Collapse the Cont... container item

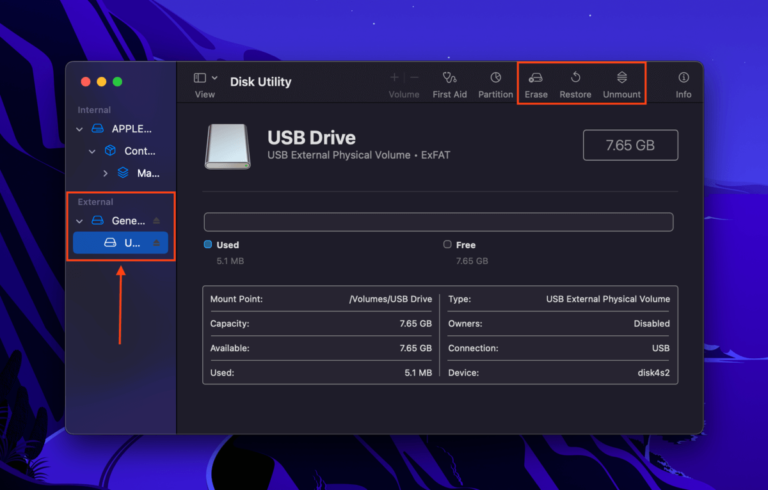point(92,151)
